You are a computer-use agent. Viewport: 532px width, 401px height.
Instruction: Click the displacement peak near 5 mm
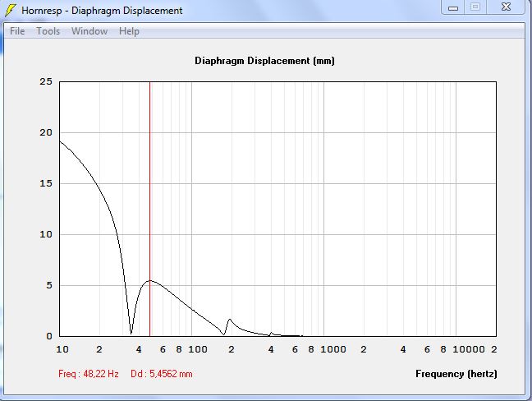click(x=149, y=280)
